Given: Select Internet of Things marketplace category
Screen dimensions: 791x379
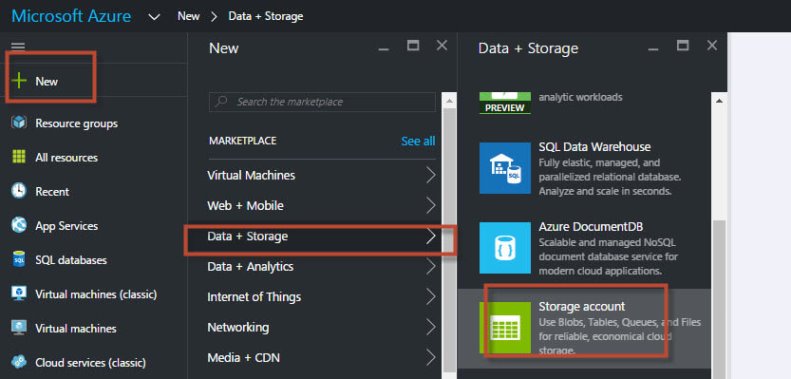Looking at the screenshot, I should pos(254,297).
